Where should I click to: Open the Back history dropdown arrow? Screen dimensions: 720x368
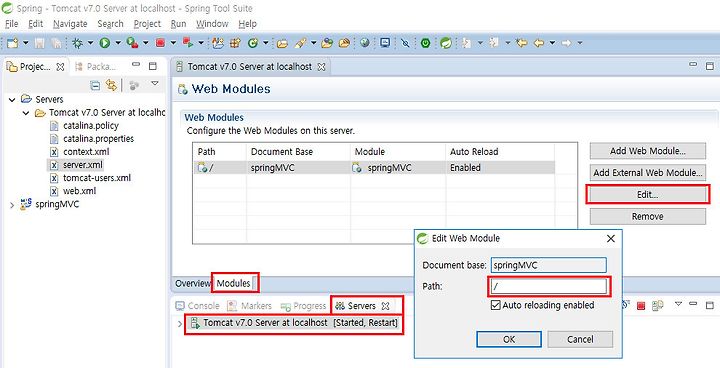coord(552,43)
